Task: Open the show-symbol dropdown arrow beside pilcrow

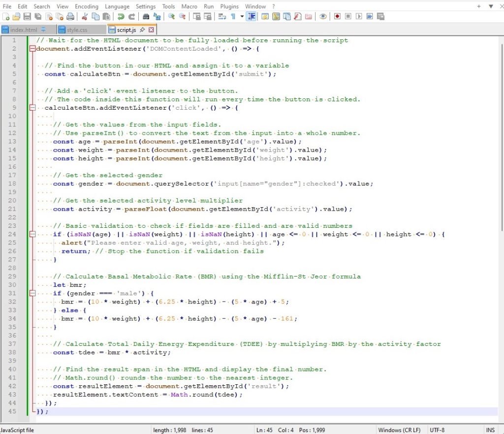Action: (x=242, y=16)
